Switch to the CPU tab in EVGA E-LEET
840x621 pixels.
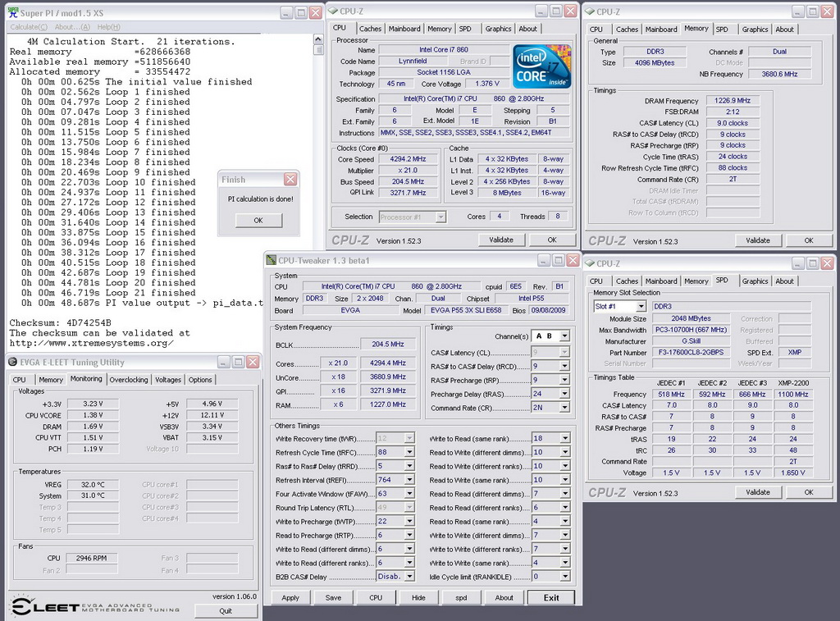coord(20,379)
